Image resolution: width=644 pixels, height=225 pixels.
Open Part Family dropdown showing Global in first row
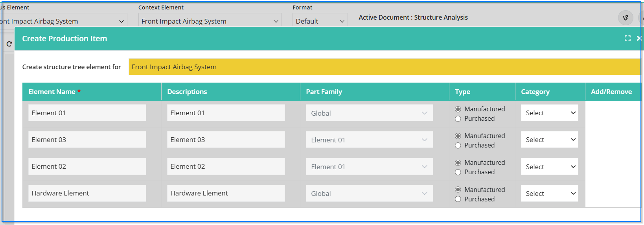pos(369,113)
